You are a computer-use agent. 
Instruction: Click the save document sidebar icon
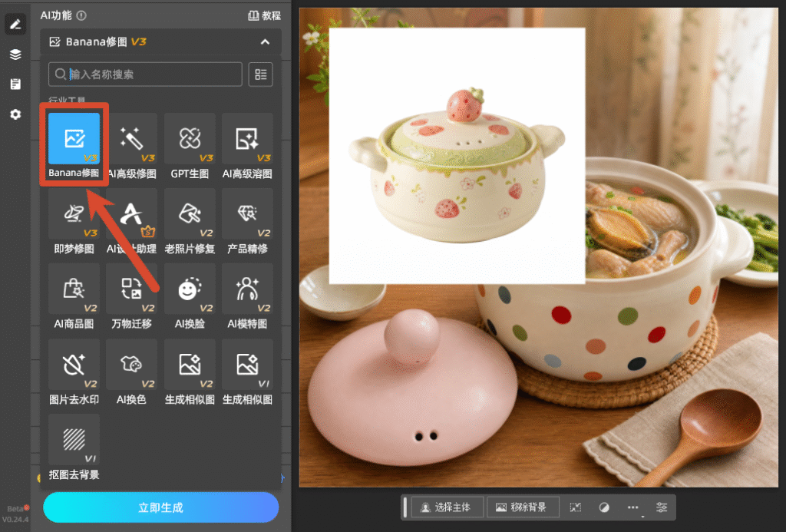15,84
